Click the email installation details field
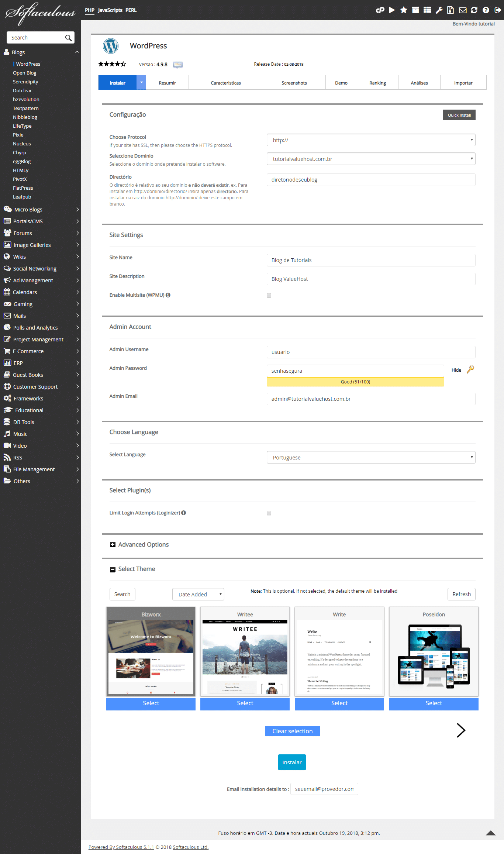 tap(324, 789)
